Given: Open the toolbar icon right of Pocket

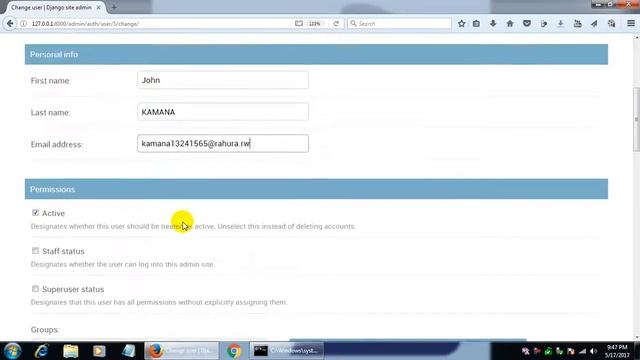Looking at the screenshot, I should click(x=544, y=24).
